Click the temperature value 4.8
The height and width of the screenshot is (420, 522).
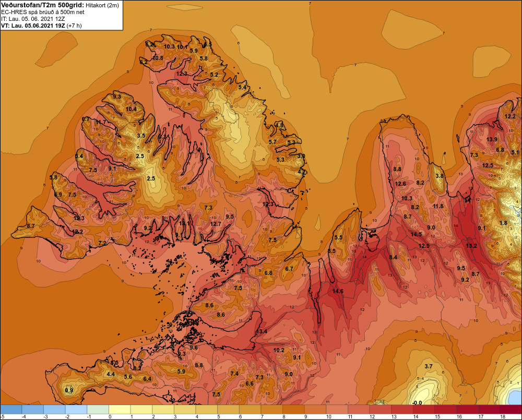279,125
